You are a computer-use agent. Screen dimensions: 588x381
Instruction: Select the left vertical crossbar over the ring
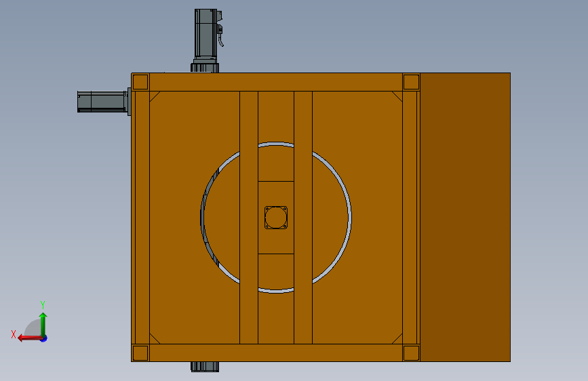point(249,218)
